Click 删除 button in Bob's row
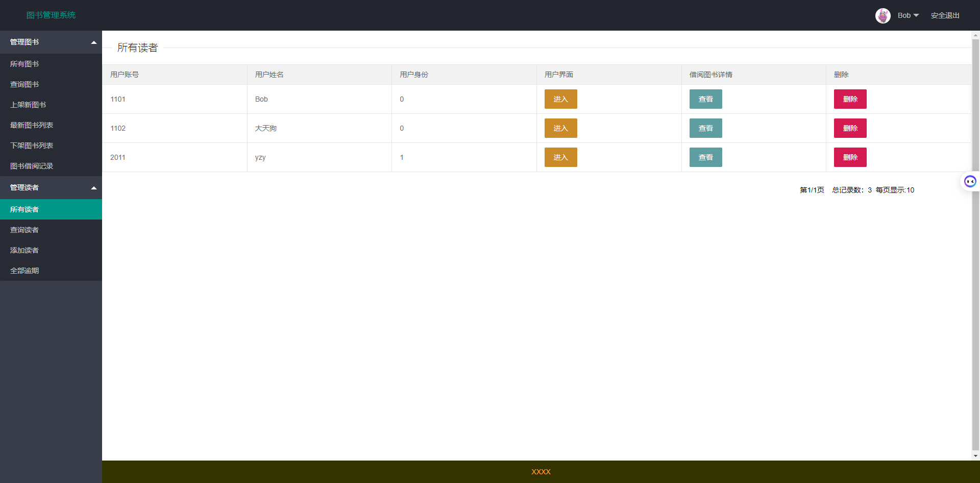Image resolution: width=980 pixels, height=483 pixels. point(850,99)
